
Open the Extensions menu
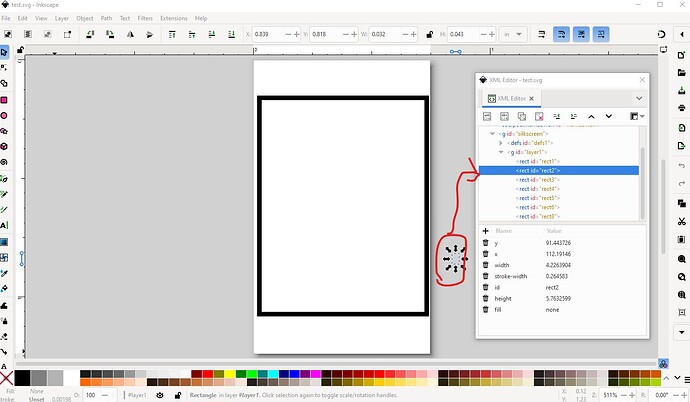coord(173,18)
